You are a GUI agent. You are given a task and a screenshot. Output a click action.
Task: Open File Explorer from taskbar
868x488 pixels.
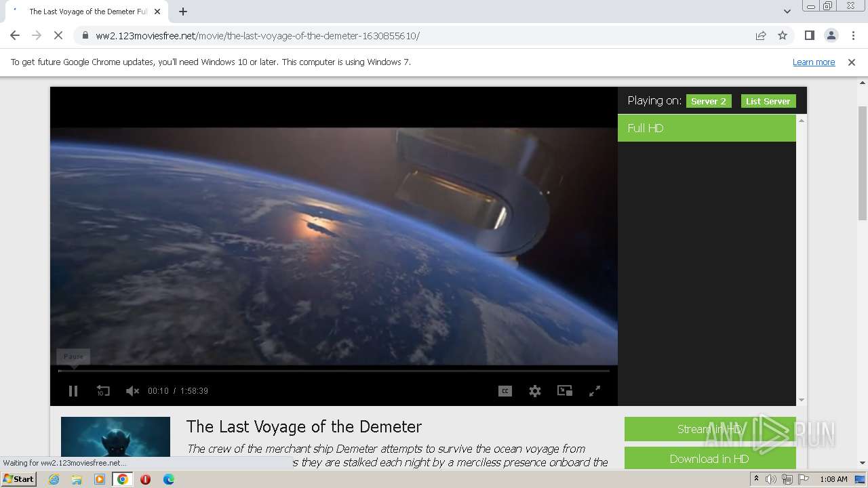[x=77, y=479]
